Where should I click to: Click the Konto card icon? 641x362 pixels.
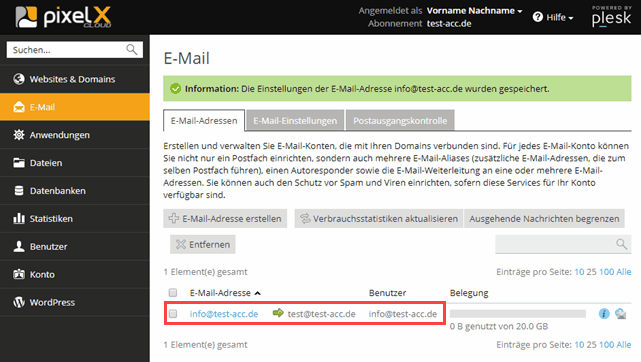click(x=19, y=274)
